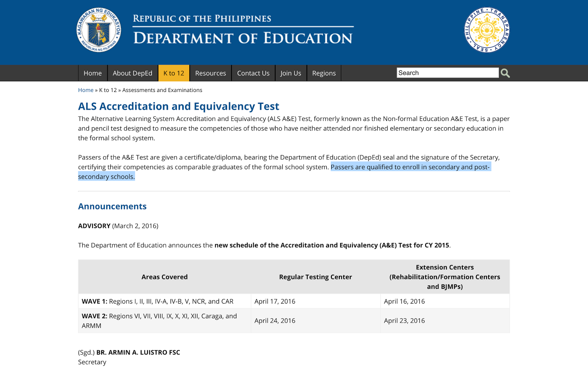Click the Philippine Transparency Seal icon
This screenshot has width=588, height=368.
tap(487, 30)
